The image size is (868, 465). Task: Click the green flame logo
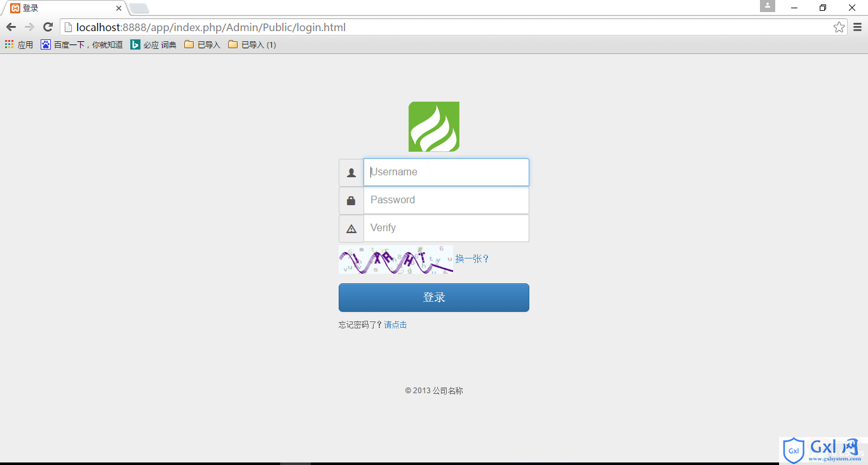point(434,126)
